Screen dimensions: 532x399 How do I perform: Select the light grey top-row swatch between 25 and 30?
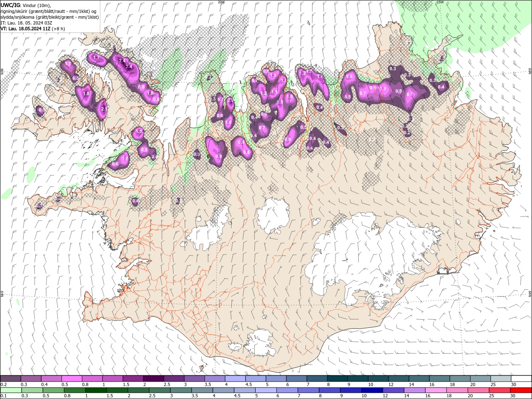[501, 379]
